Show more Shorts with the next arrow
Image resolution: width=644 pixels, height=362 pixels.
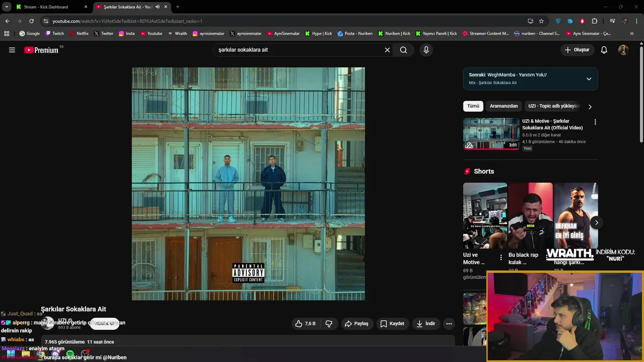(x=596, y=223)
